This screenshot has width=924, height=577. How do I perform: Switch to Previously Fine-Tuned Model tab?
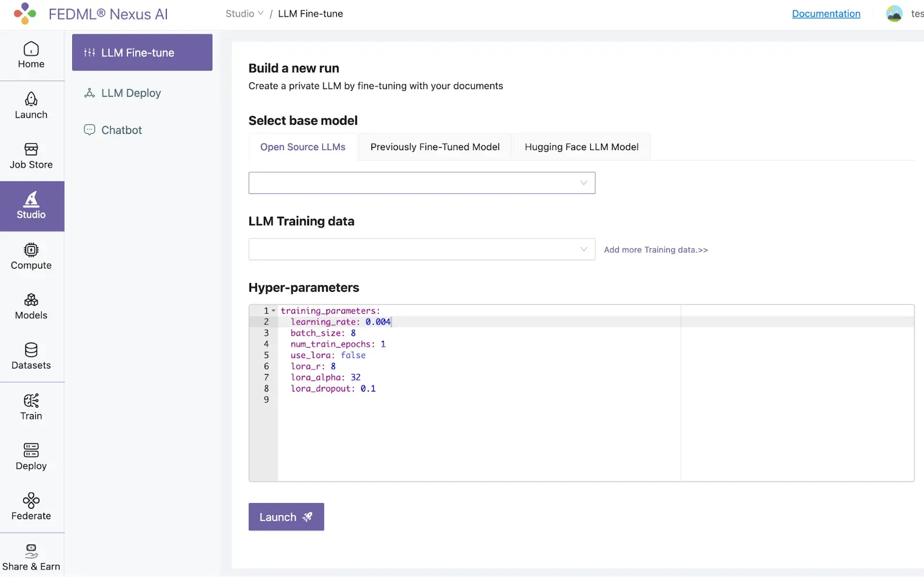pyautogui.click(x=435, y=147)
